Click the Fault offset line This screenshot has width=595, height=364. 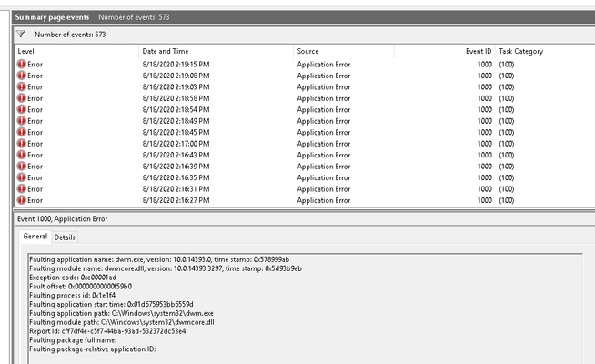click(x=80, y=287)
